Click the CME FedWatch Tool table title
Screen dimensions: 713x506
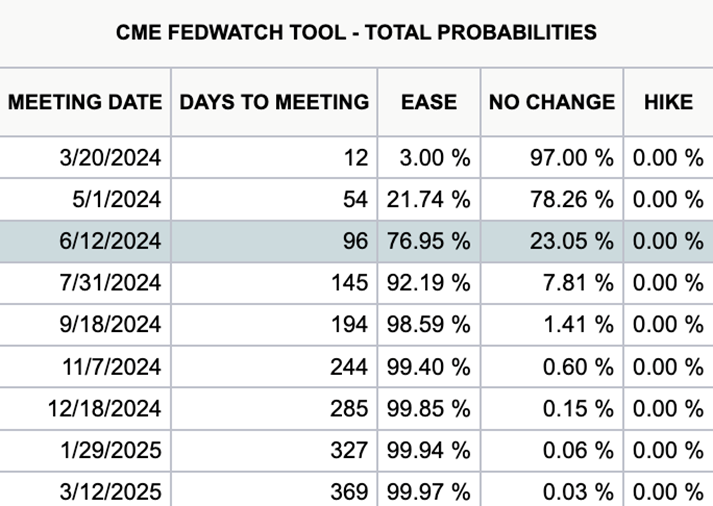tap(356, 33)
